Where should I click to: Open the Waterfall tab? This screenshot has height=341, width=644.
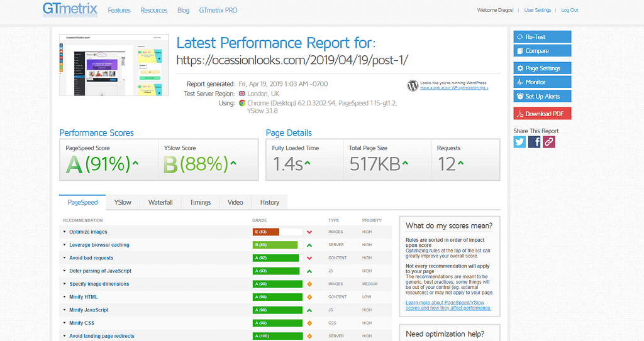pyautogui.click(x=160, y=202)
